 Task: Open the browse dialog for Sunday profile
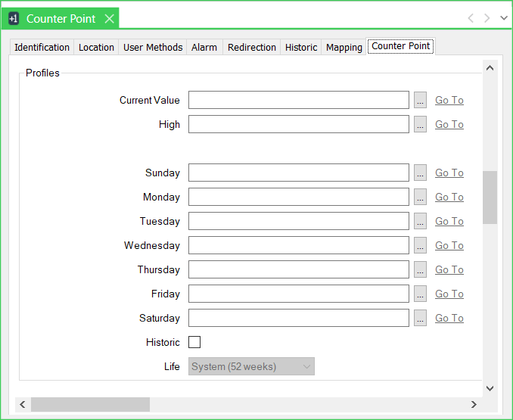pyautogui.click(x=420, y=173)
